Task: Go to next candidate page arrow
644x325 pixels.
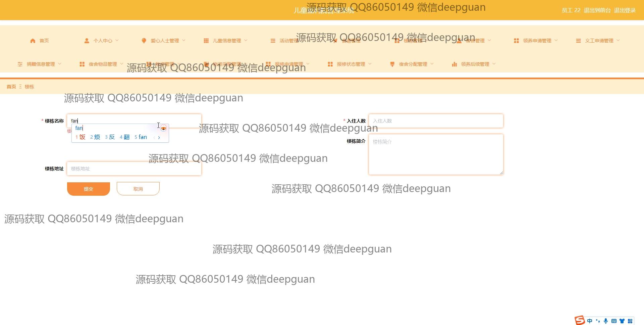Action: (x=159, y=137)
